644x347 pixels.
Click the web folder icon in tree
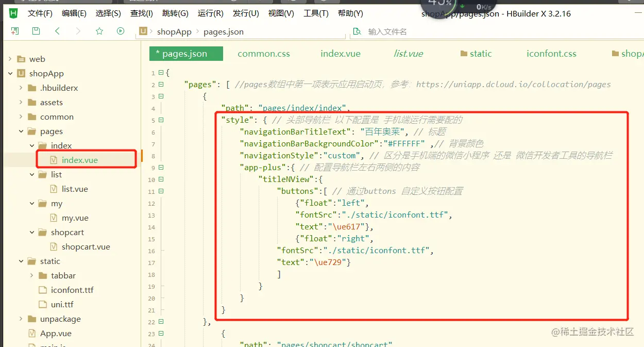tap(21, 59)
